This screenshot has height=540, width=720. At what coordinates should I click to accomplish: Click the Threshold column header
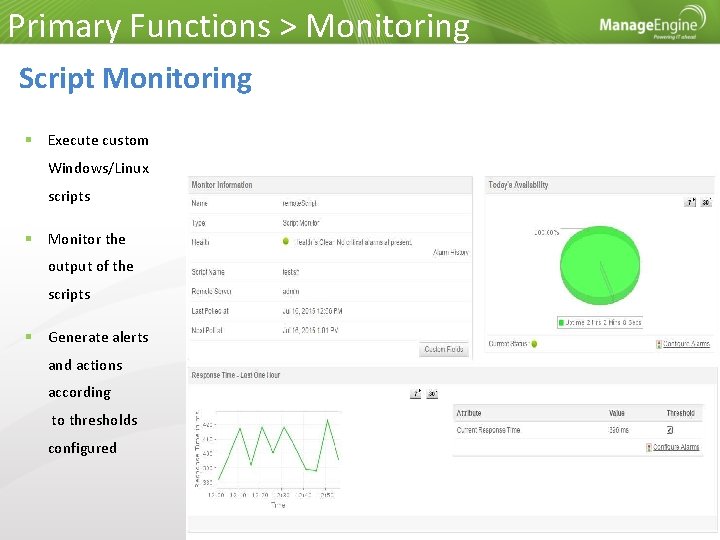[681, 413]
